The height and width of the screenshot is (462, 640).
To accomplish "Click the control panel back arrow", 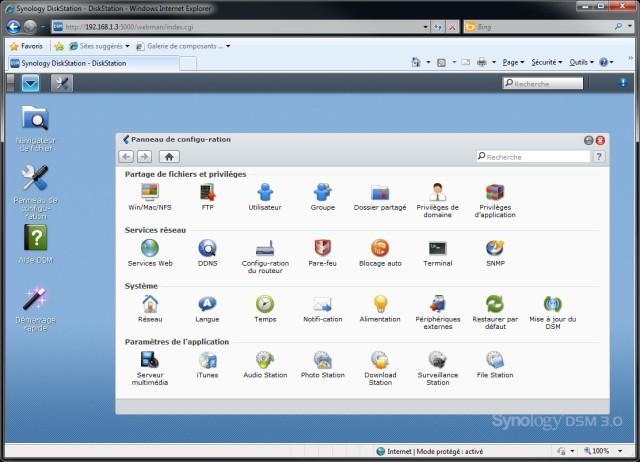I will click(126, 156).
